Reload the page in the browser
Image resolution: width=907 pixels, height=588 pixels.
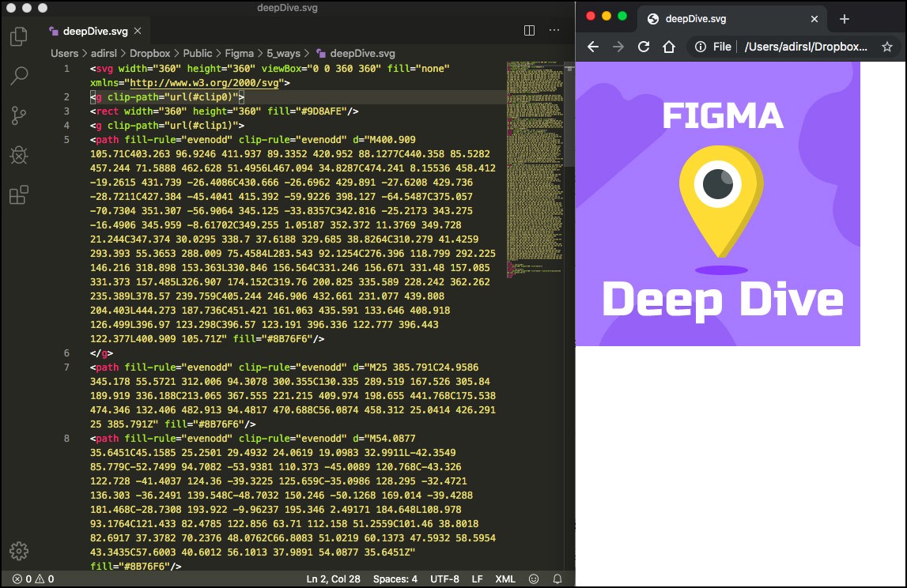tap(643, 47)
